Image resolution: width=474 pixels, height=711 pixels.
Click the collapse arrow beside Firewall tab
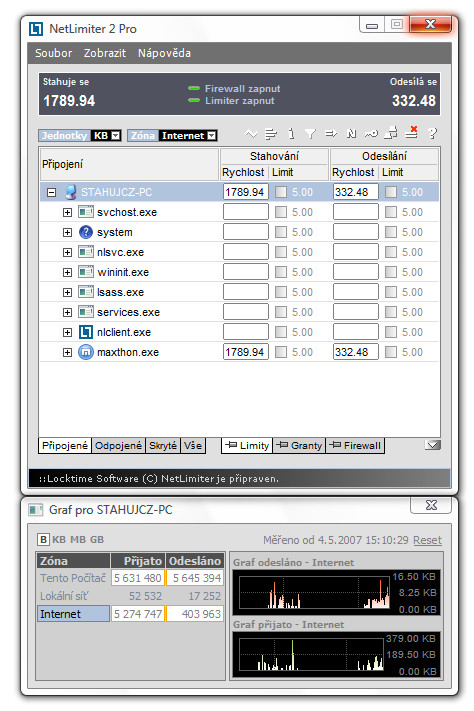pos(433,445)
